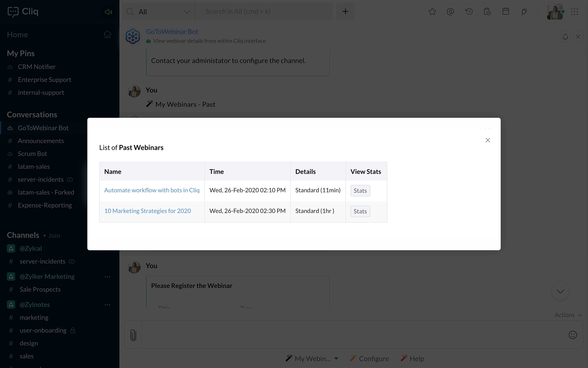Open latam-sales conversation
Screen dimensions: 588x368
pyautogui.click(x=34, y=167)
